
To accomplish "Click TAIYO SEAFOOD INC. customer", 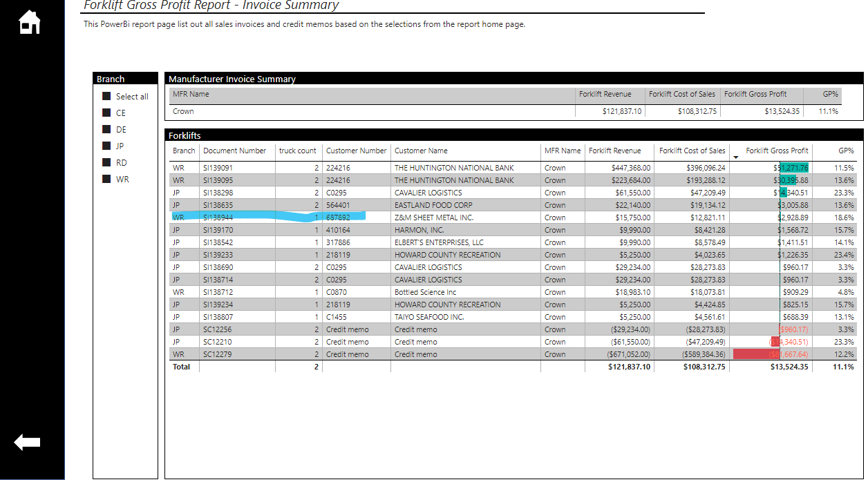I will tap(429, 317).
